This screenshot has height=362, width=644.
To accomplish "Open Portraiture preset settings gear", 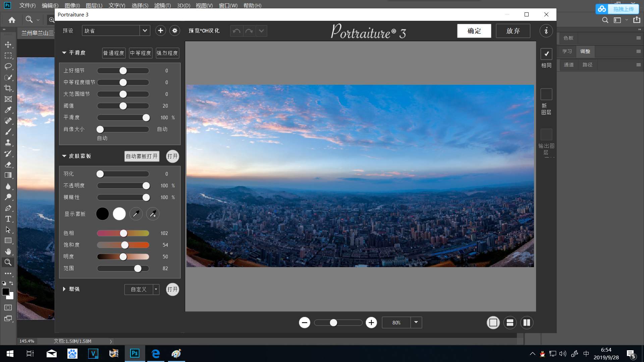I will 175,31.
